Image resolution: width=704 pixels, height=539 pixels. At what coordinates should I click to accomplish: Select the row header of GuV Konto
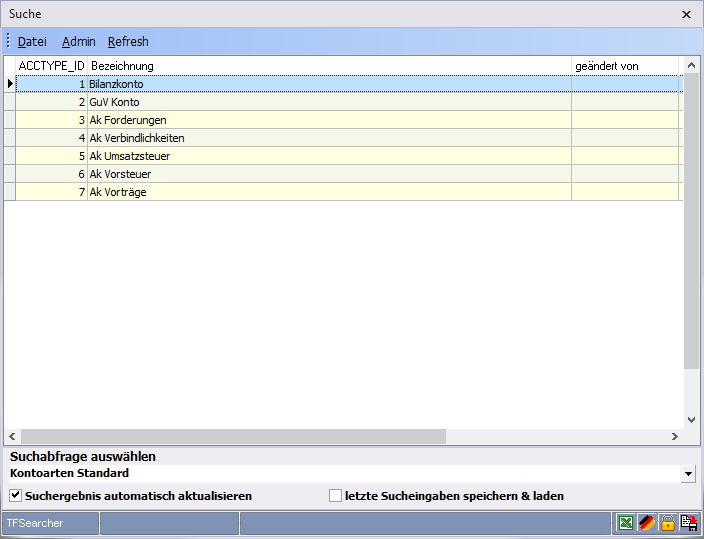click(10, 102)
